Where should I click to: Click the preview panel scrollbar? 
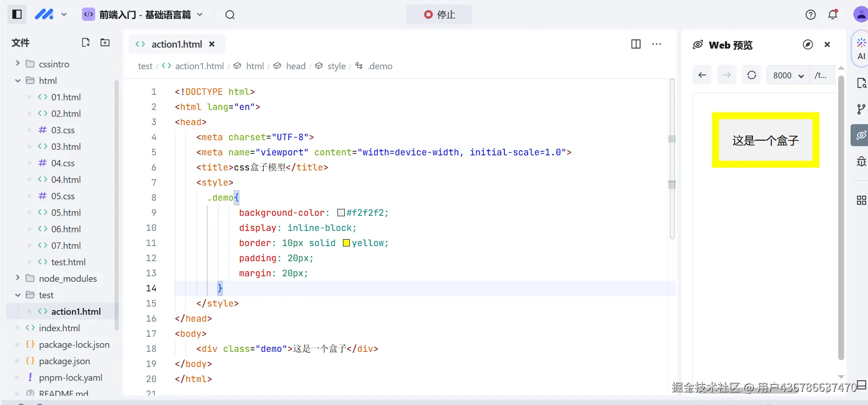(841, 218)
